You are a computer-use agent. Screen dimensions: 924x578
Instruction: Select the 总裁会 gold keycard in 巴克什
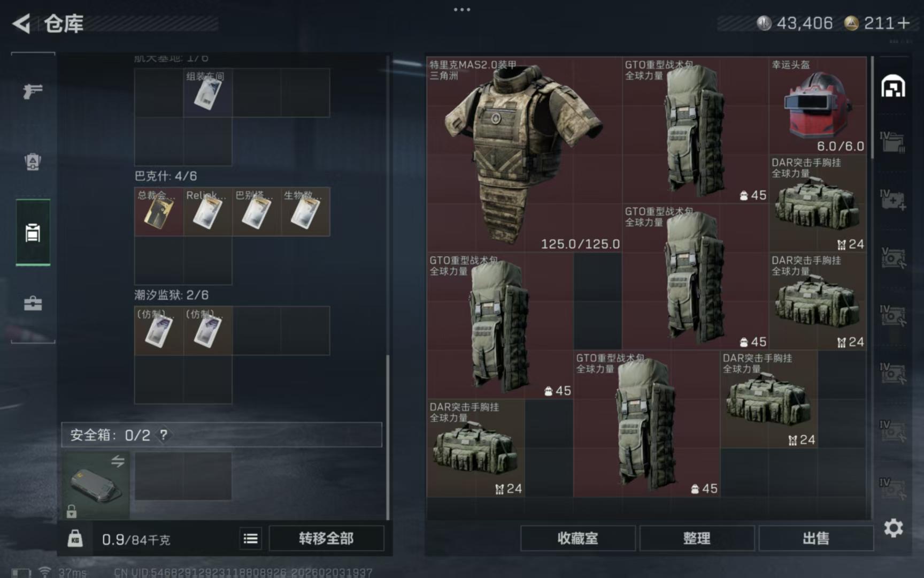159,212
